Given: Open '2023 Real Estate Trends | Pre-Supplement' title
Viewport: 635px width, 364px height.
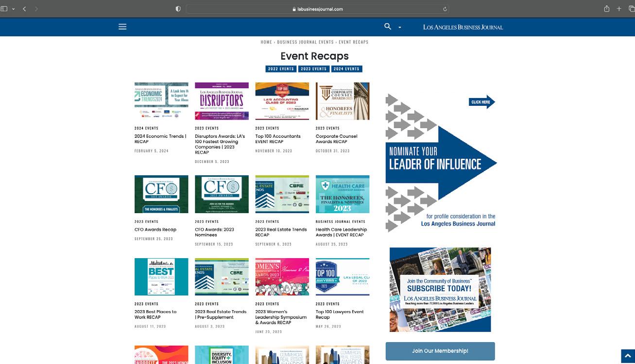Looking at the screenshot, I should tap(221, 314).
